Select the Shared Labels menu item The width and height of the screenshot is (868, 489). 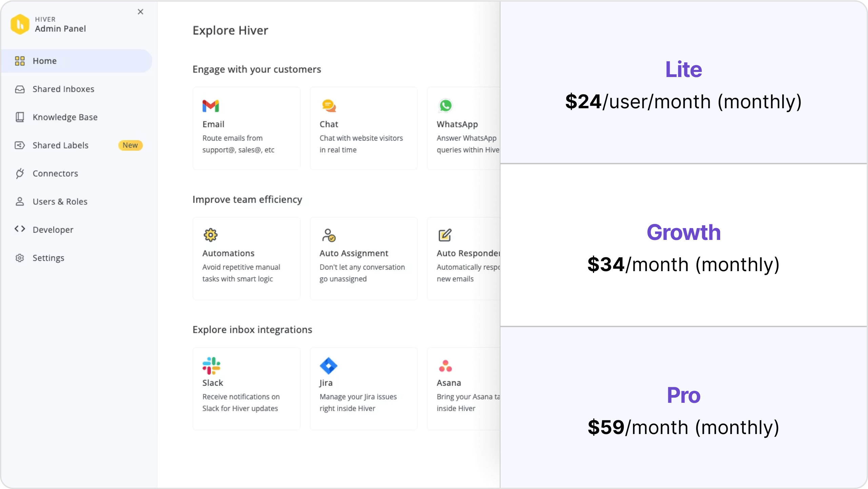[x=60, y=145]
